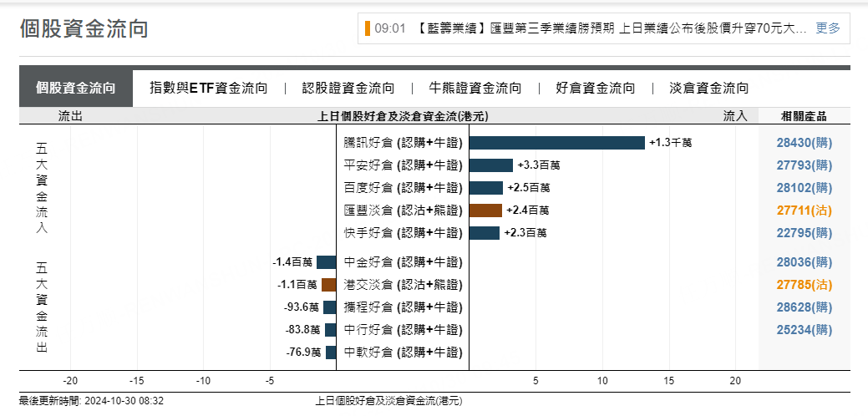
Task: Click the 09:01 news time
Action: [390, 28]
